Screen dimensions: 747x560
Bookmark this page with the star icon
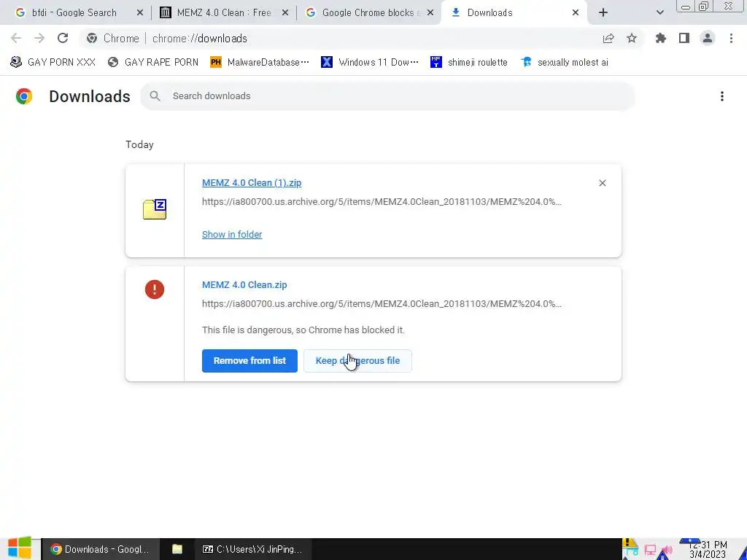[632, 38]
